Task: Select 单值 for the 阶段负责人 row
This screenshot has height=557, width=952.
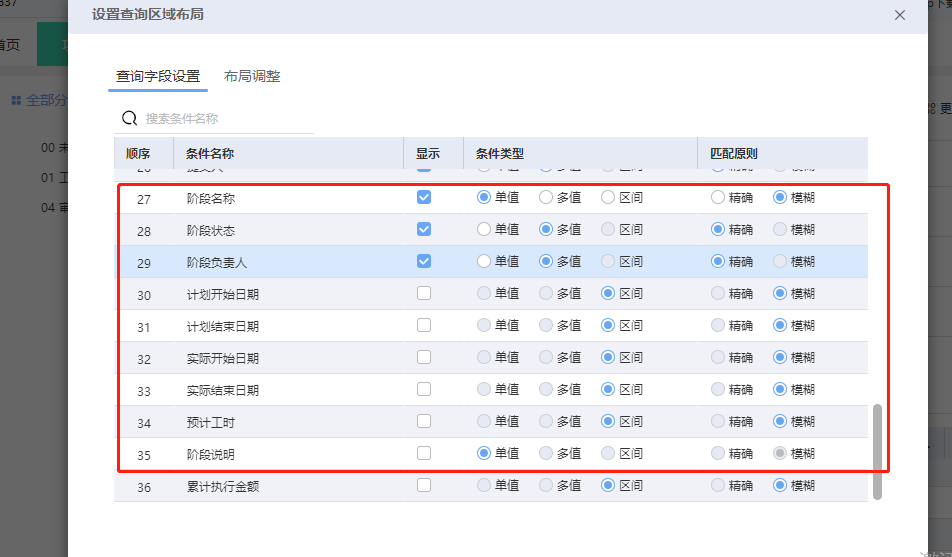Action: [x=484, y=262]
